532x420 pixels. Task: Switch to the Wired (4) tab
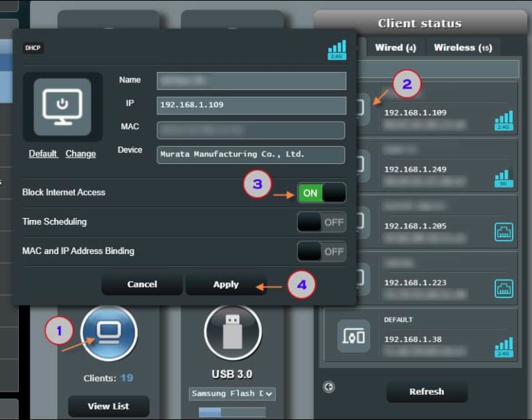coord(396,48)
